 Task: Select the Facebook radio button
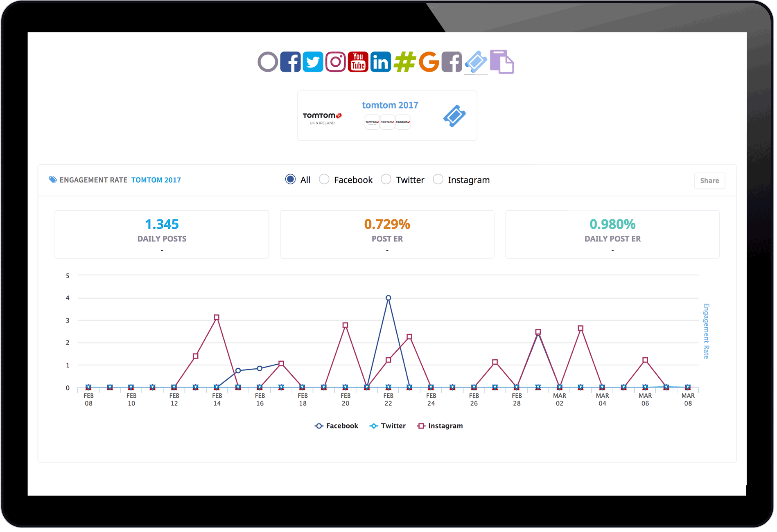324,179
